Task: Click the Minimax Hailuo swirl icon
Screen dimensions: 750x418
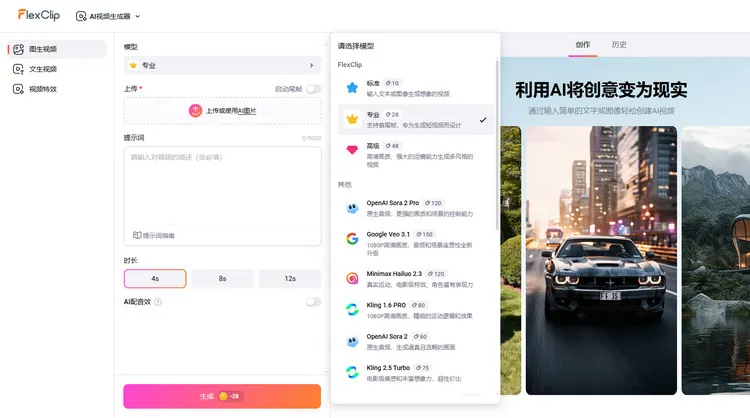Action: click(352, 278)
